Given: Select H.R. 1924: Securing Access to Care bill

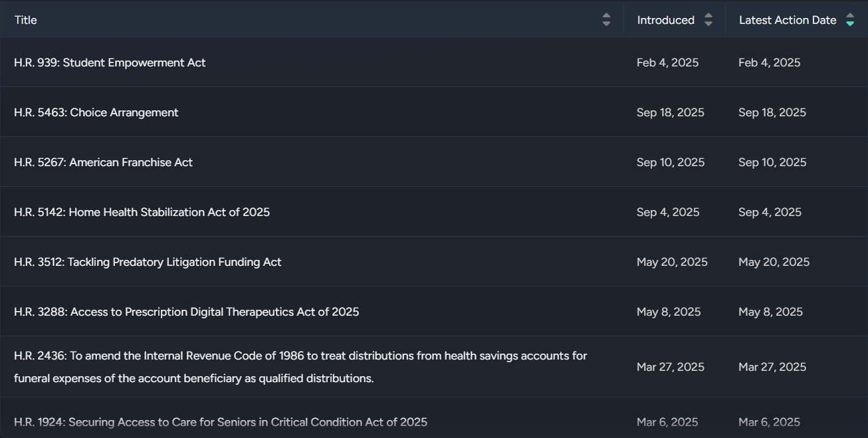Looking at the screenshot, I should 220,422.
